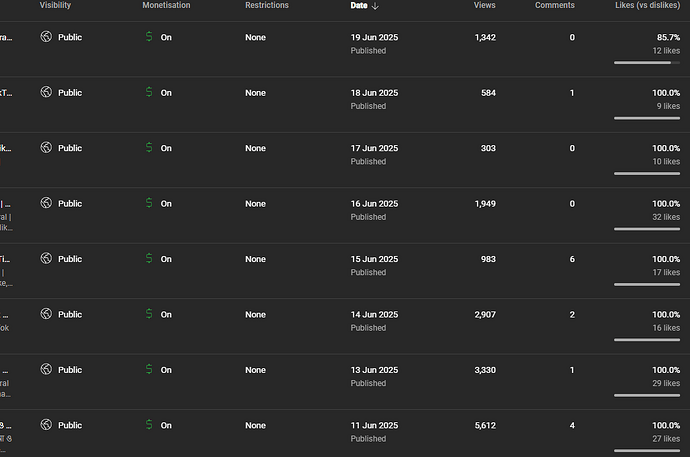Click the globe icon on the 17 Jun 2025 row

(46, 147)
